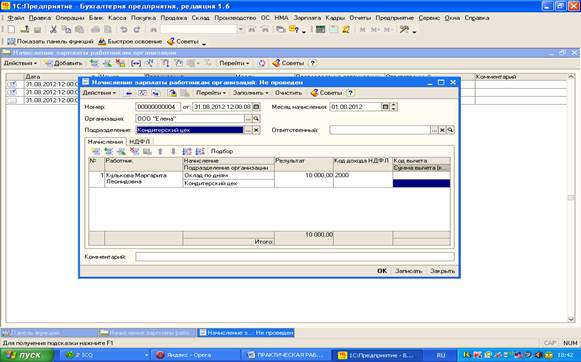Select Оклад по дням cell
This screenshot has width=581, height=362.
[x=229, y=175]
